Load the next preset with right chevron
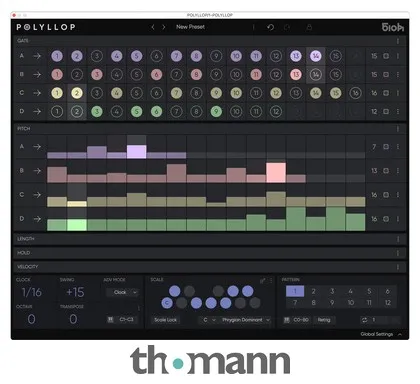 [164, 27]
